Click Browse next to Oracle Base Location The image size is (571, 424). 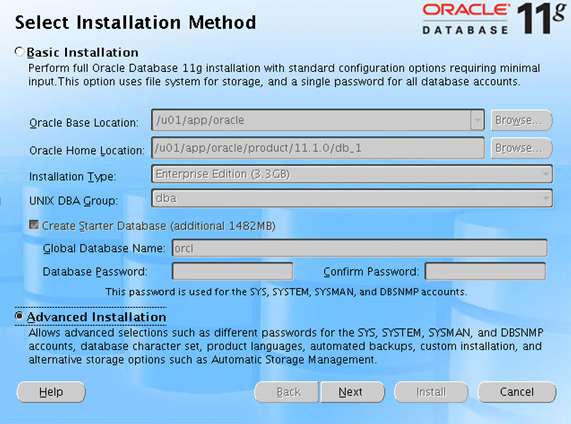click(521, 120)
